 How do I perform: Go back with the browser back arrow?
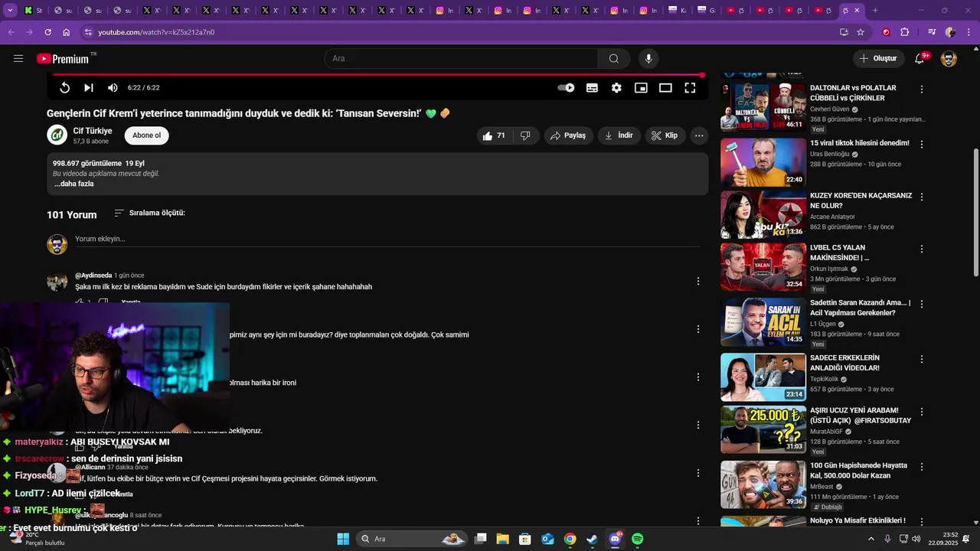(11, 32)
